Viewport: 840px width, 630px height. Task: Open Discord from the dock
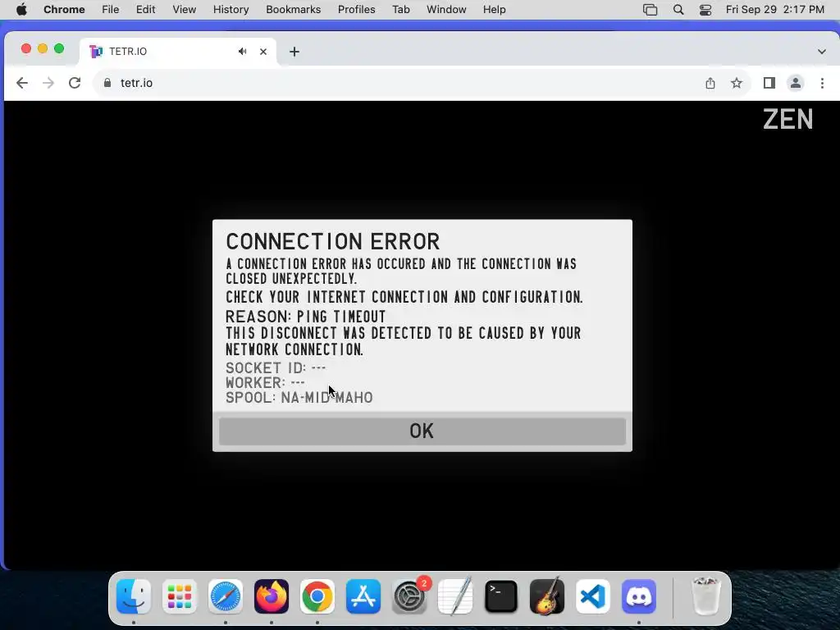(x=639, y=596)
